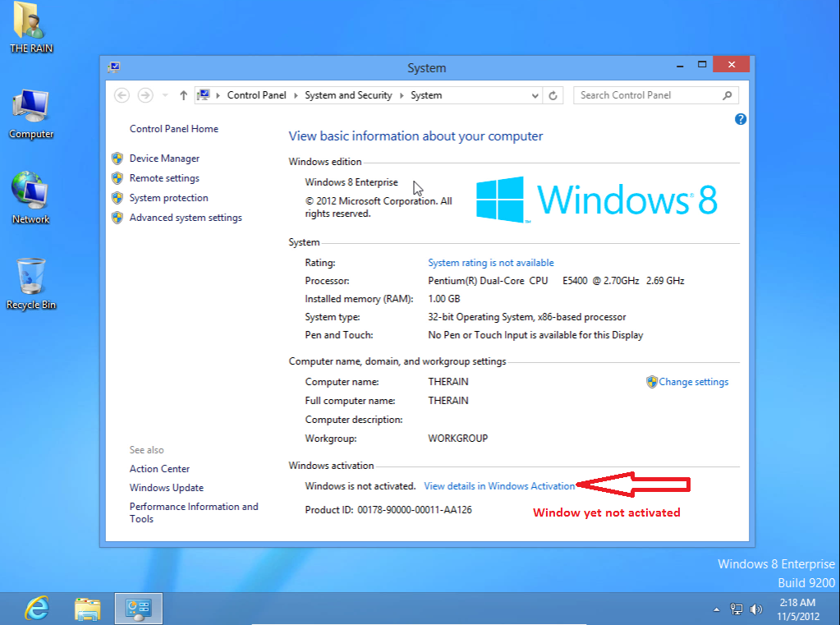Open the Network desktop icon
Viewport: 840px width, 625px height.
30,198
